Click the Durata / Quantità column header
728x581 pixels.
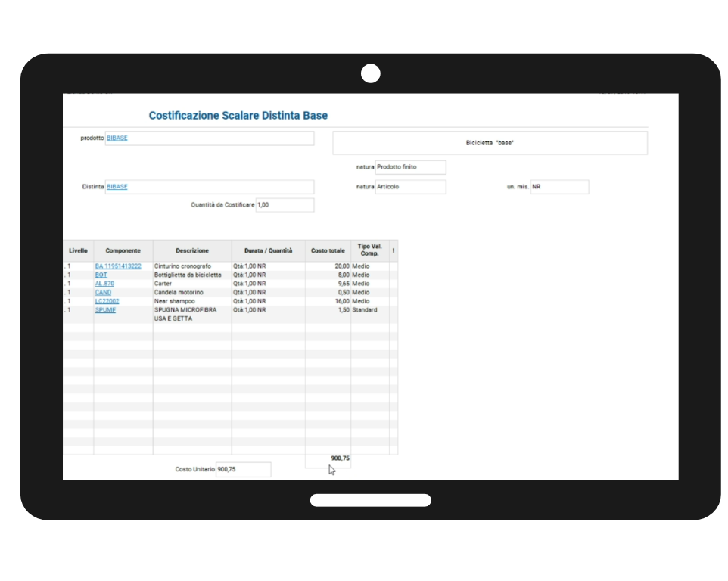[x=268, y=251]
